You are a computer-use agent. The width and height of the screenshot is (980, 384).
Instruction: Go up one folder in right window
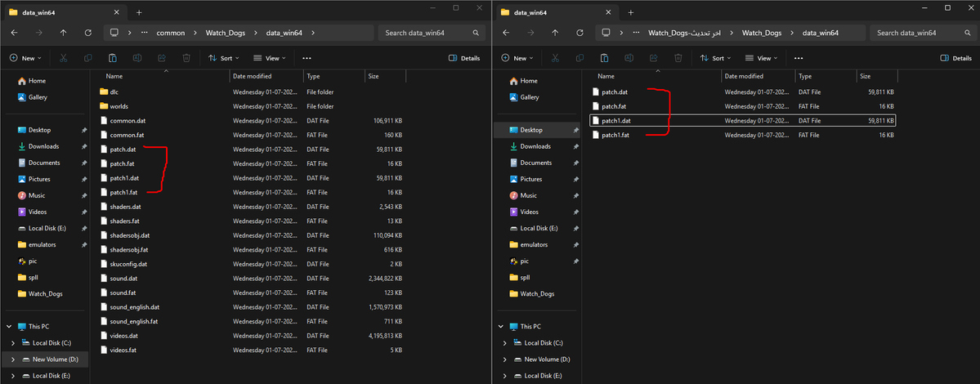click(555, 33)
